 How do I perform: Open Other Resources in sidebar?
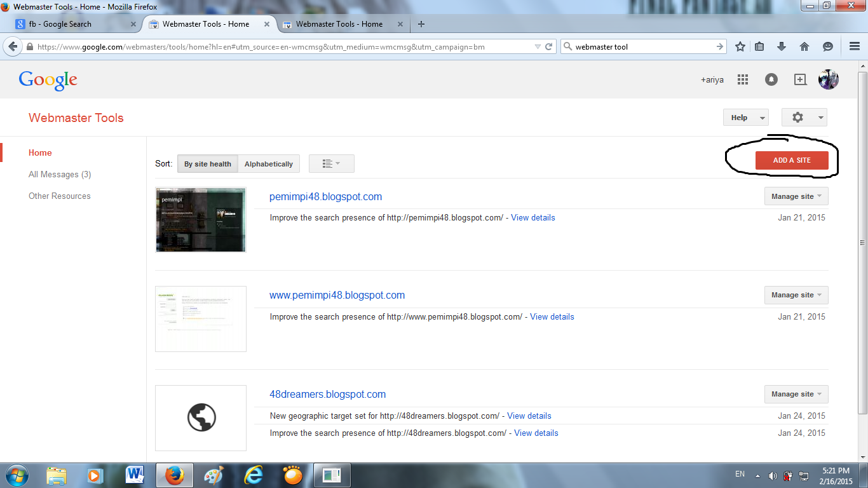(x=60, y=196)
